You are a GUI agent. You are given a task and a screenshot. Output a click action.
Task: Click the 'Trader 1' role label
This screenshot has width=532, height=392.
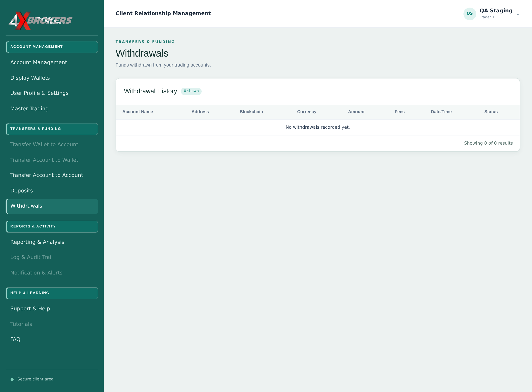(487, 17)
